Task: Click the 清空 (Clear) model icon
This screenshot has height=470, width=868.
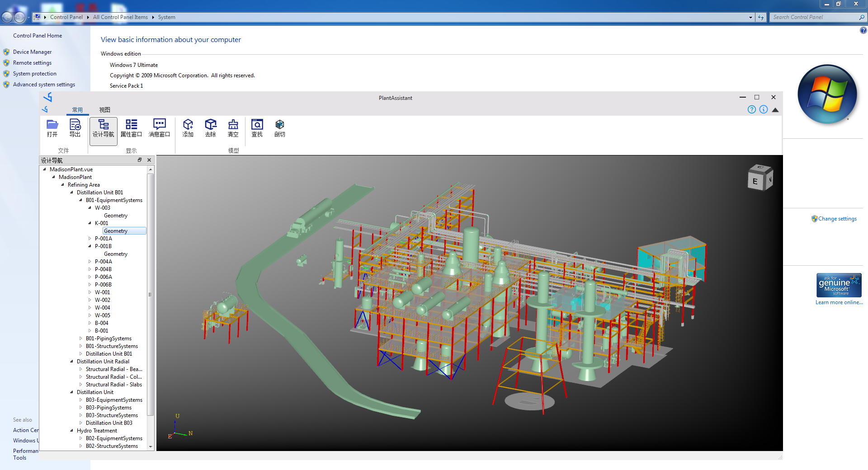Action: click(233, 128)
